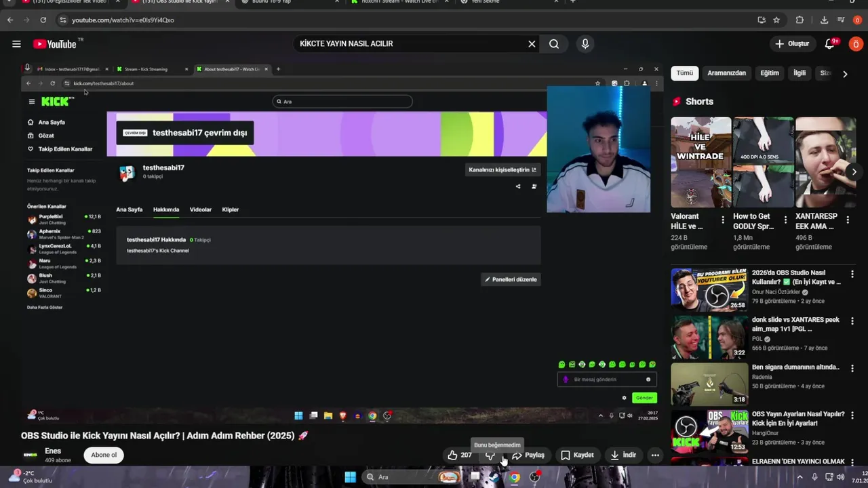Image resolution: width=868 pixels, height=488 pixels.
Task: Subscribe with the Abone ol button
Action: point(104,455)
